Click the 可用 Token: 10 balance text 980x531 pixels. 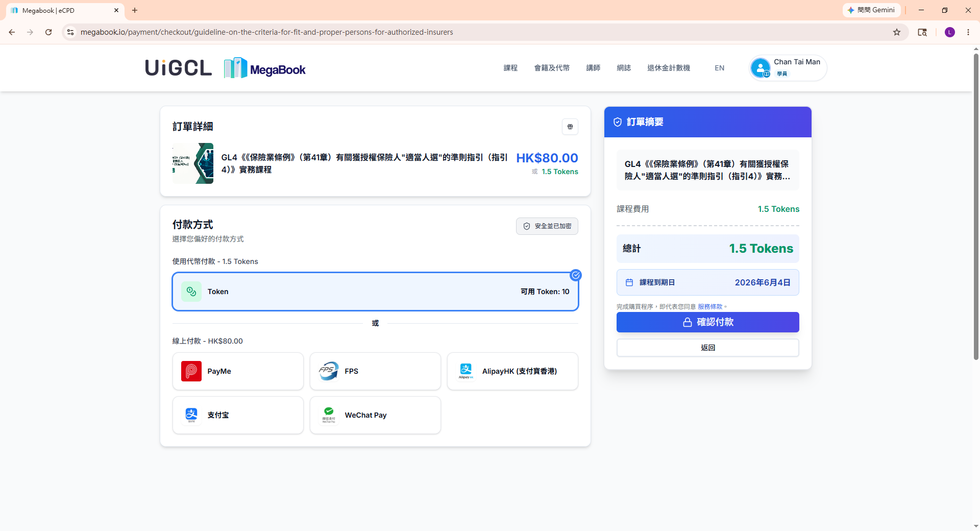545,292
